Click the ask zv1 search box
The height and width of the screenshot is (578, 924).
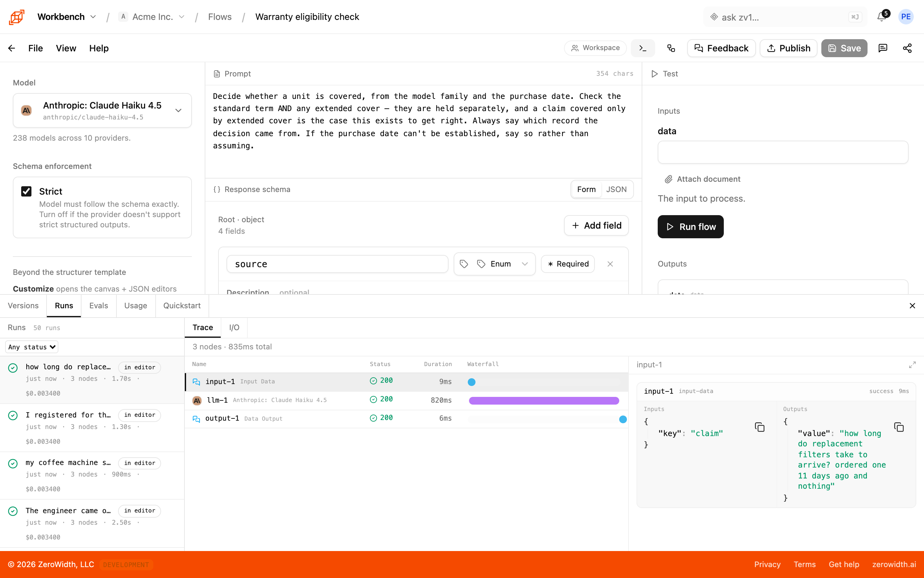pyautogui.click(x=785, y=17)
